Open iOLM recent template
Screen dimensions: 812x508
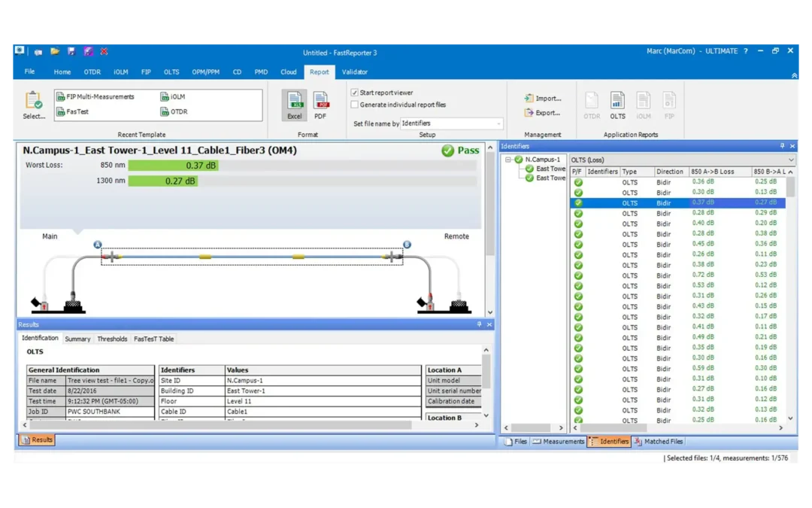pyautogui.click(x=173, y=97)
